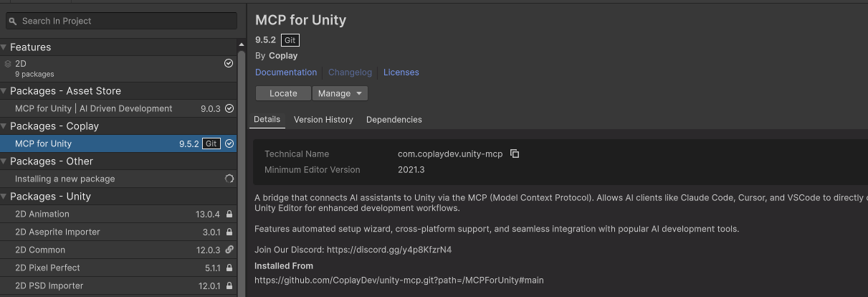Click the loading spinner icon

tap(229, 179)
